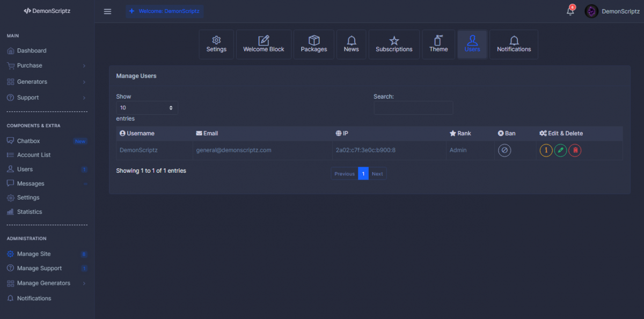Screen dimensions: 644x319
Task: Click the ban user icon for DemonScriptz
Action: 504,151
